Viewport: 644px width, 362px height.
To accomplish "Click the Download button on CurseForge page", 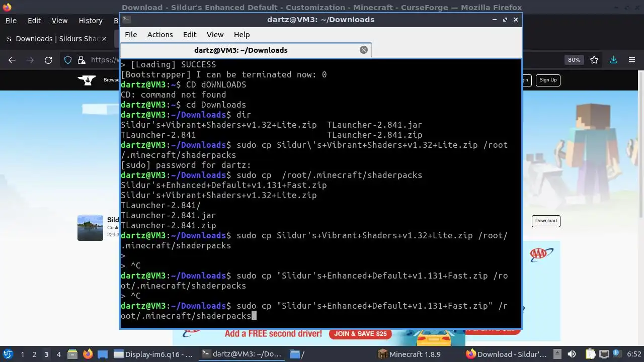I will (x=546, y=221).
